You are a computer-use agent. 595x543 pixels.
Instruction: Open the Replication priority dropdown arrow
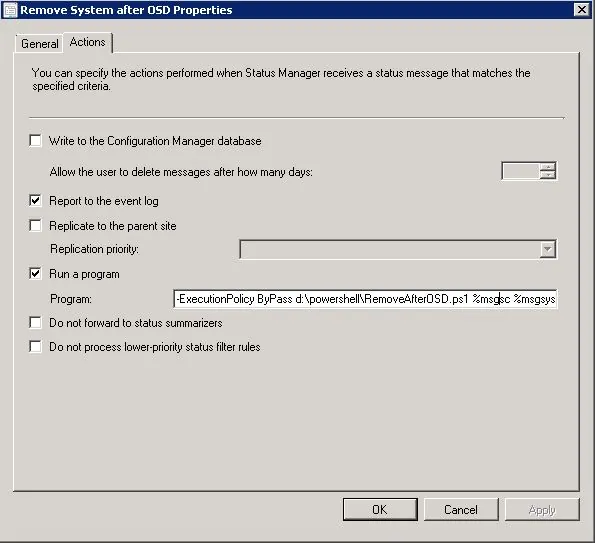tap(548, 249)
